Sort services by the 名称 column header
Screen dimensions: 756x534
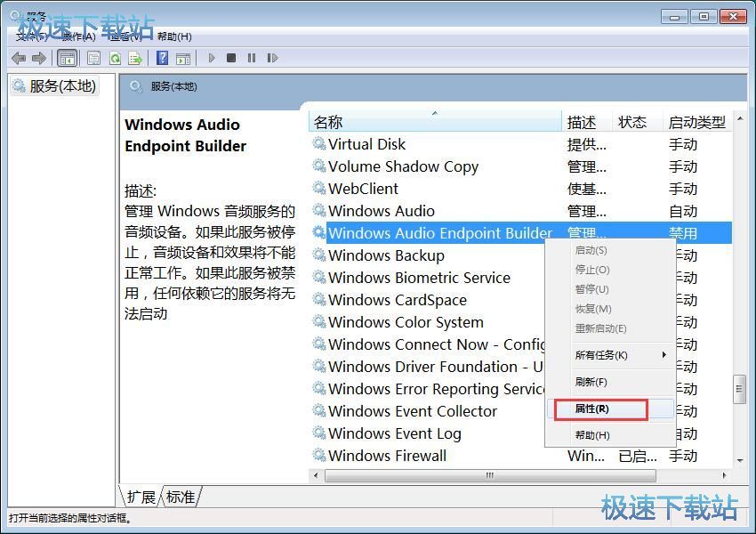tap(436, 122)
